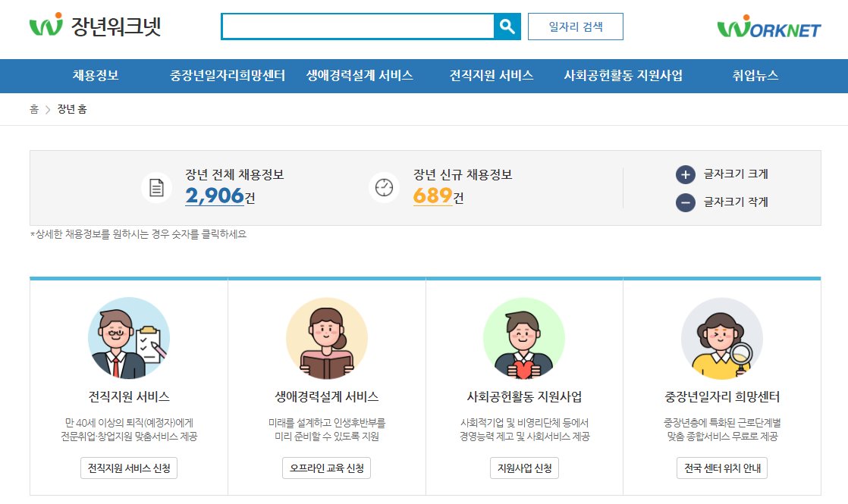The height and width of the screenshot is (504, 848).
Task: Click the 장년 신규 채용정보 label
Action: [463, 174]
